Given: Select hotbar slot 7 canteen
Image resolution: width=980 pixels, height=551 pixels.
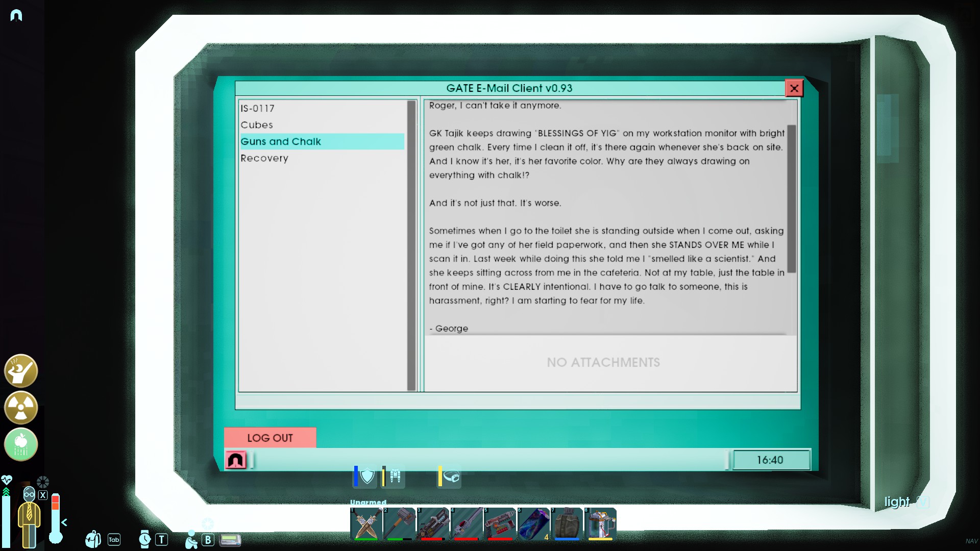Looking at the screenshot, I should pyautogui.click(x=567, y=524).
